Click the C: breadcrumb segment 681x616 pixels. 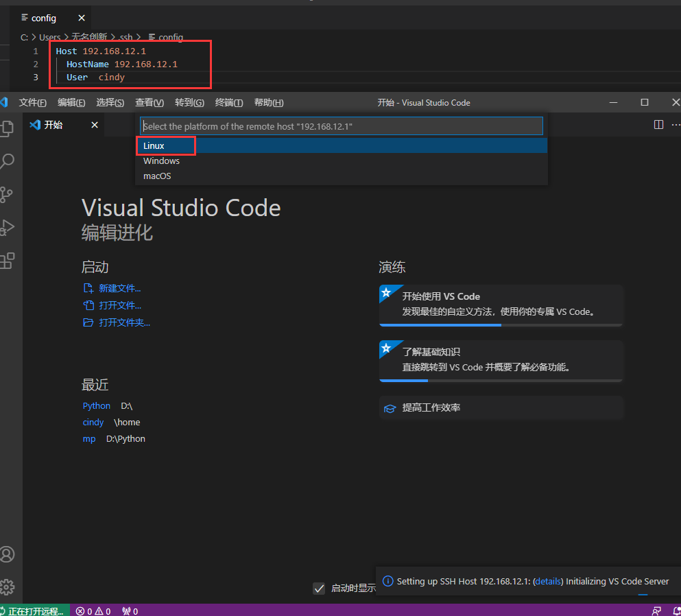(24, 37)
